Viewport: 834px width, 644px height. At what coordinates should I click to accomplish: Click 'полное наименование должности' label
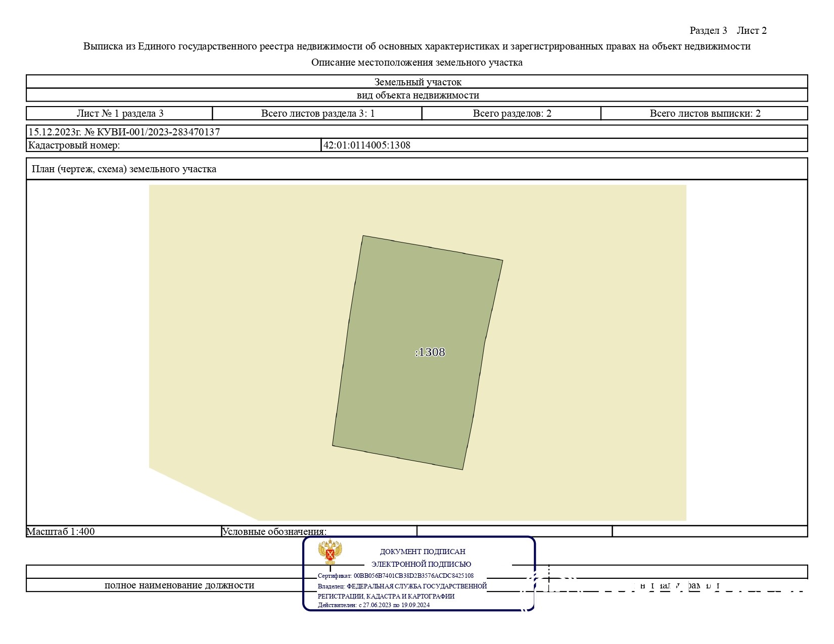[179, 585]
